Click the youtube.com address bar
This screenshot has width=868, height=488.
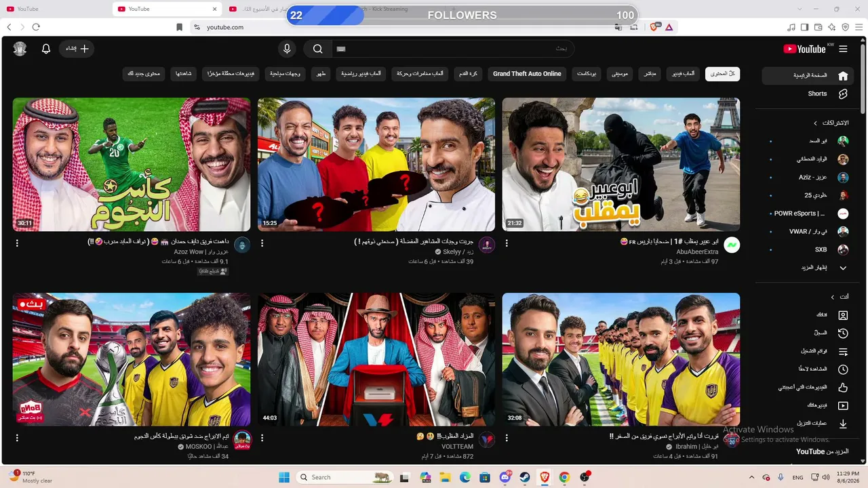[x=407, y=27]
